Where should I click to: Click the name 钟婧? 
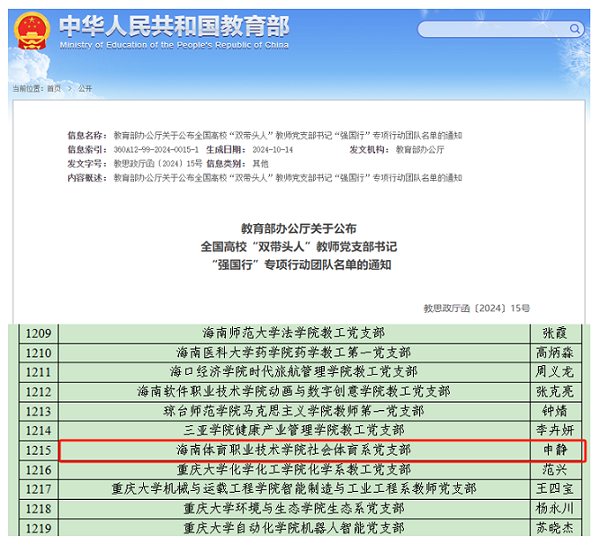(x=555, y=411)
